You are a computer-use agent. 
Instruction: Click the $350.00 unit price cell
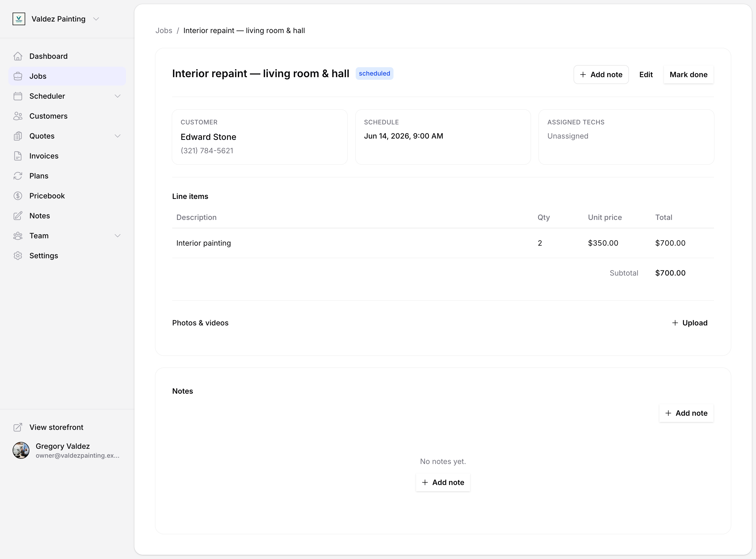tap(603, 243)
